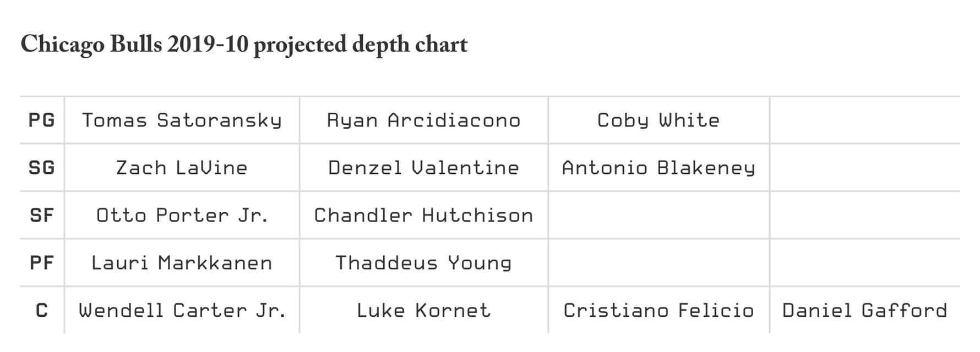Select the PG position row label
Image resolution: width=980 pixels, height=352 pixels.
(42, 120)
